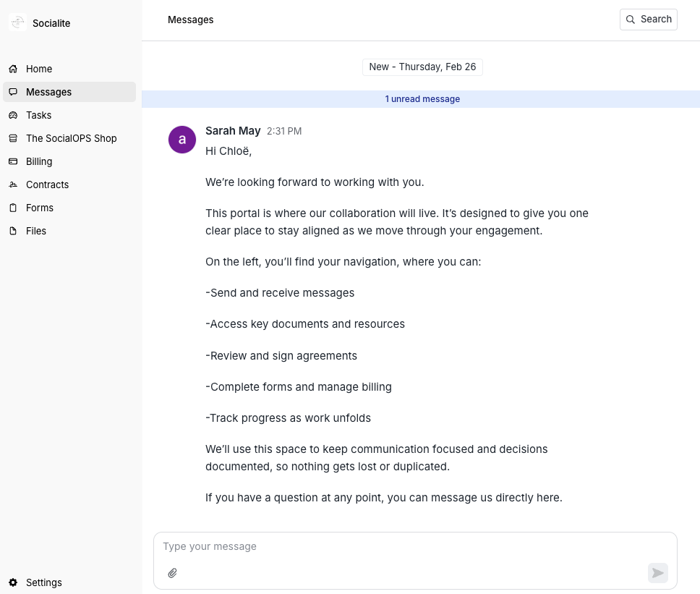Open Sarah May's avatar
Image resolution: width=700 pixels, height=594 pixels.
(x=182, y=139)
